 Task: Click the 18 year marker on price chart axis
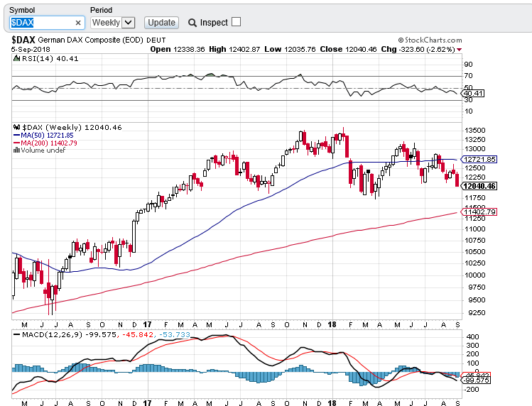[x=332, y=324]
